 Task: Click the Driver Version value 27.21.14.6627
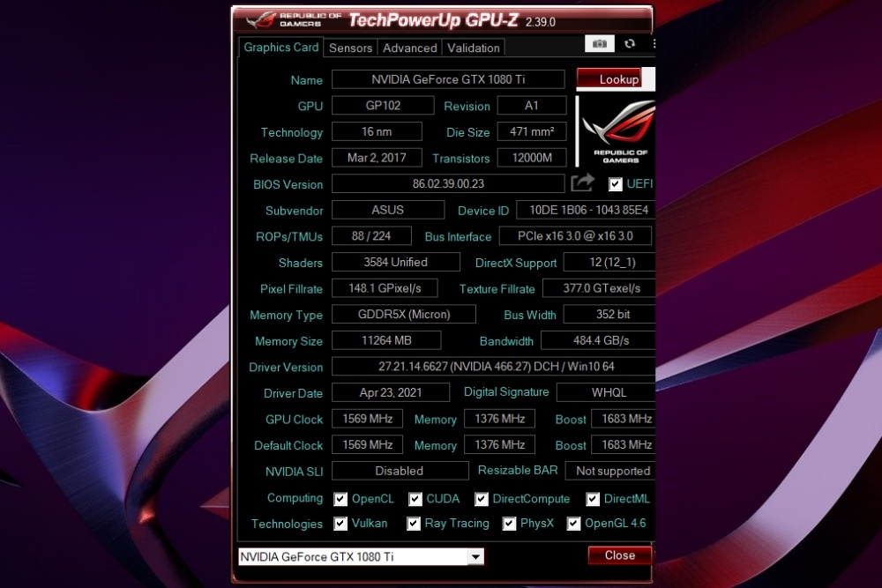coord(493,366)
